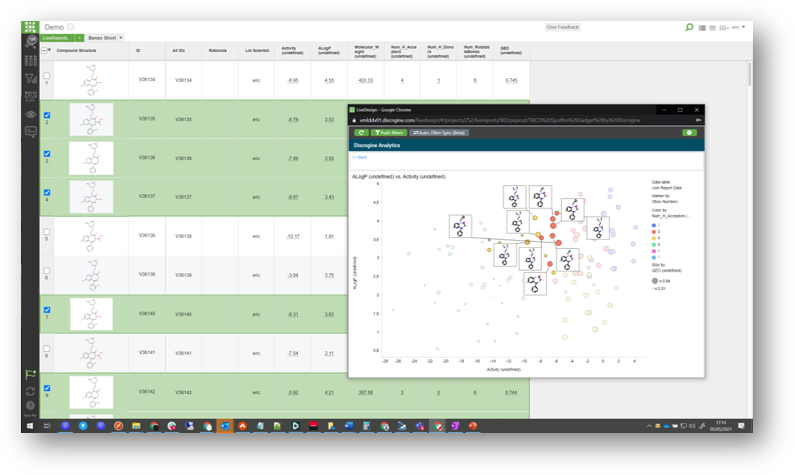Open the compound search icon in sidebar

(31, 43)
